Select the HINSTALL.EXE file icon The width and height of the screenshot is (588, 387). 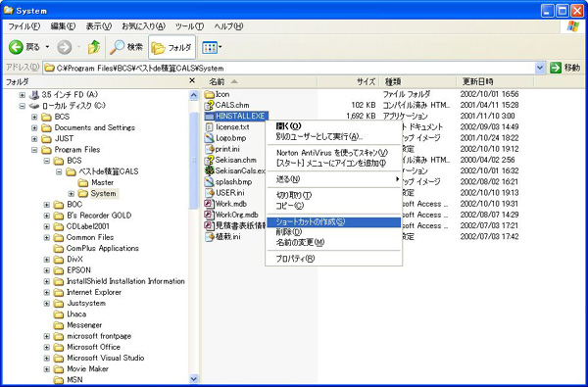[x=210, y=116]
